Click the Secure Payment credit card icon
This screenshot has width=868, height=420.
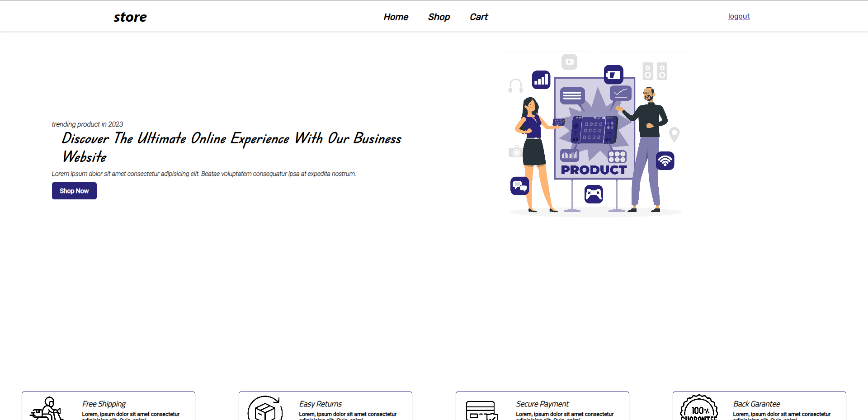tap(482, 410)
